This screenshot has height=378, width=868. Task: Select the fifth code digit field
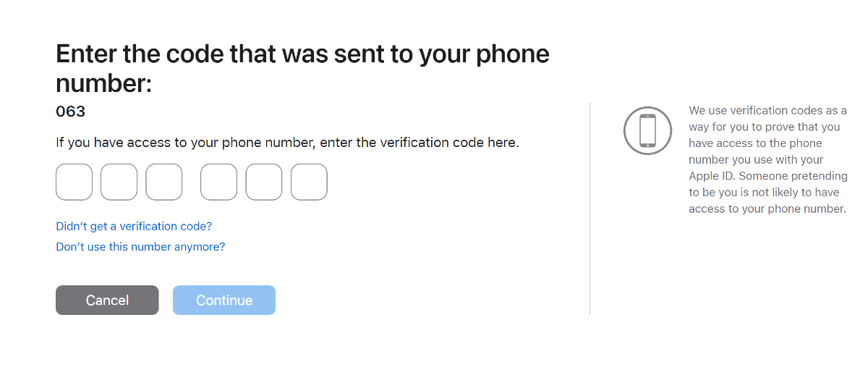click(264, 182)
